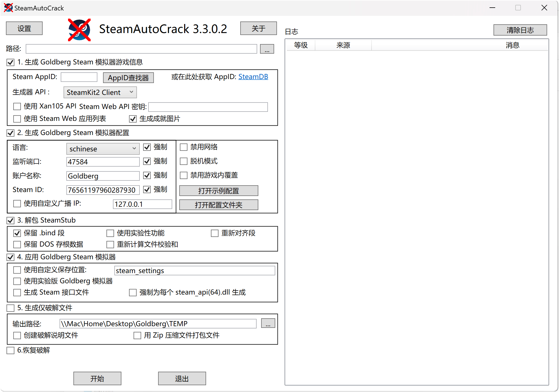Open the 设置 settings button
Image resolution: width=559 pixels, height=392 pixels.
(24, 28)
